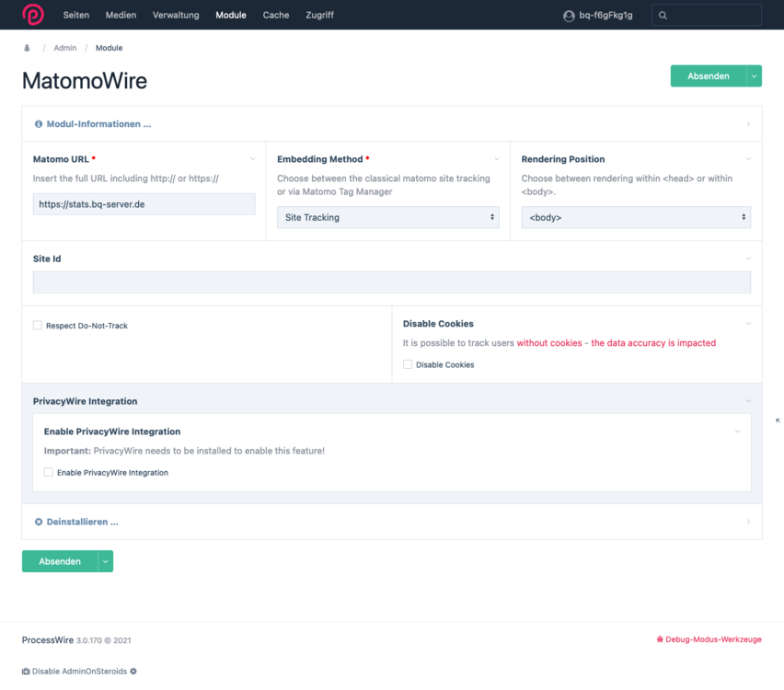This screenshot has height=690, width=784.
Task: Open the Verwaltung menu
Action: click(x=176, y=16)
